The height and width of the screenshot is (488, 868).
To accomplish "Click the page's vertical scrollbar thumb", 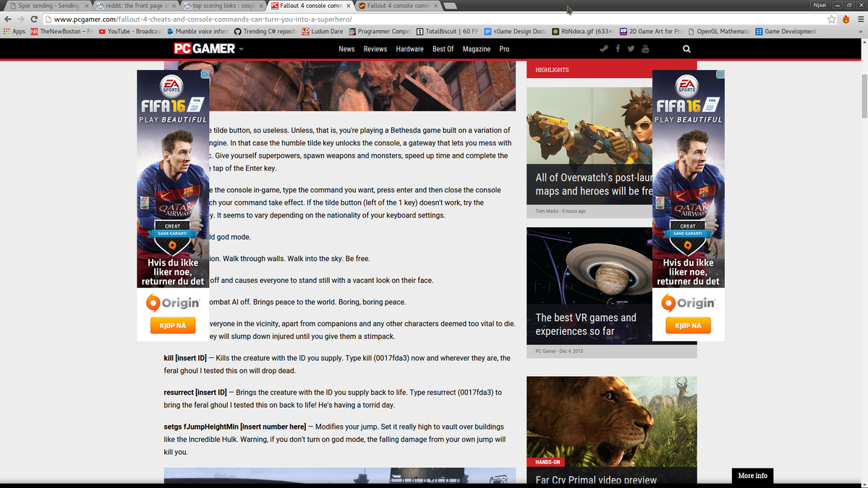I will pyautogui.click(x=864, y=95).
